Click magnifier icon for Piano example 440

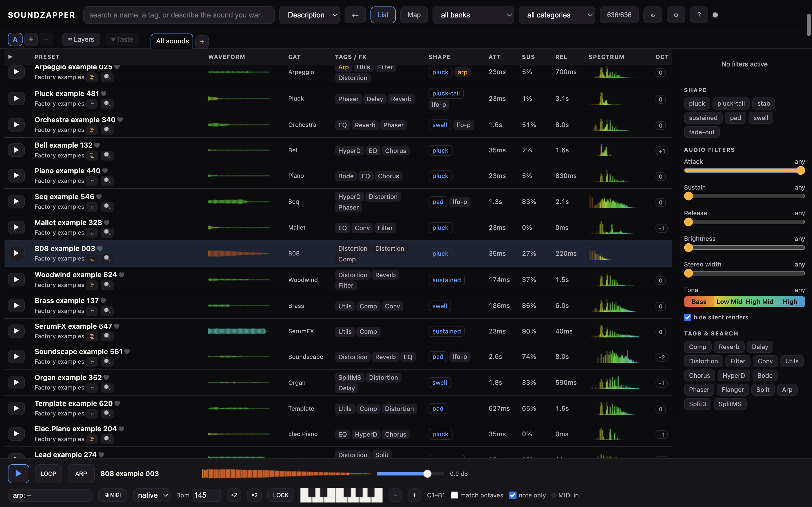107,181
